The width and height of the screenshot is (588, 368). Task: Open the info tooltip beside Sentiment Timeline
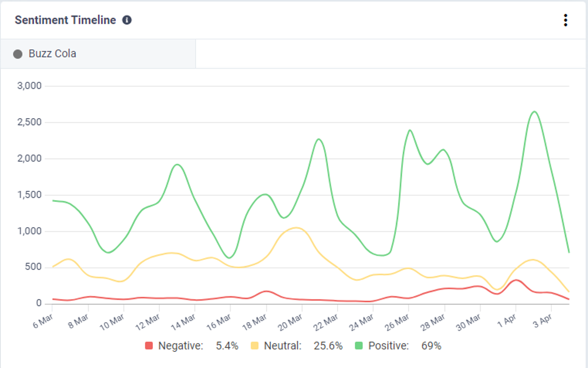[127, 20]
